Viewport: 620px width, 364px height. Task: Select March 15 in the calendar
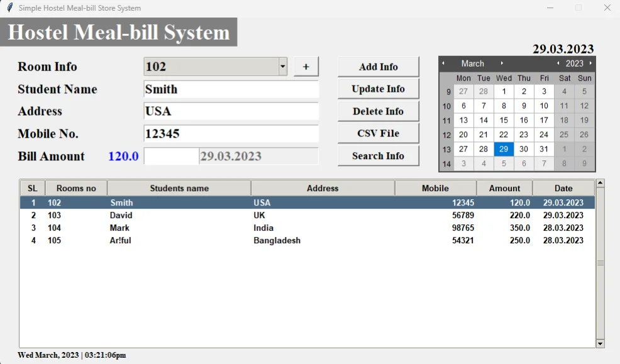pyautogui.click(x=504, y=120)
